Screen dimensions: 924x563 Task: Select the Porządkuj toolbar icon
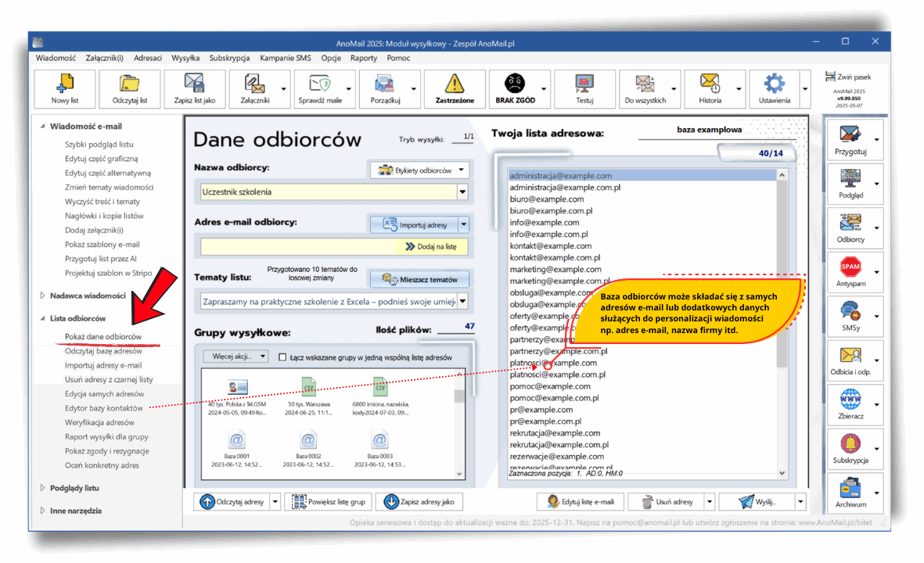point(385,89)
